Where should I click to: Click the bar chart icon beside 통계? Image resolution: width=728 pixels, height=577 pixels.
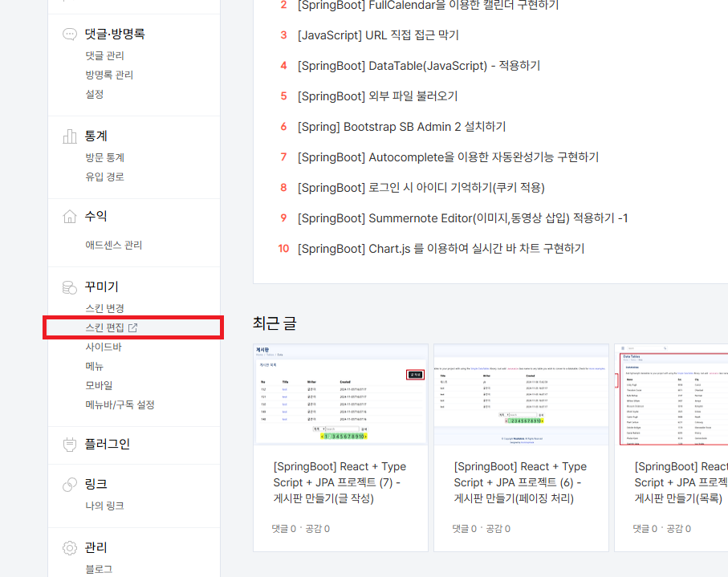(70, 136)
